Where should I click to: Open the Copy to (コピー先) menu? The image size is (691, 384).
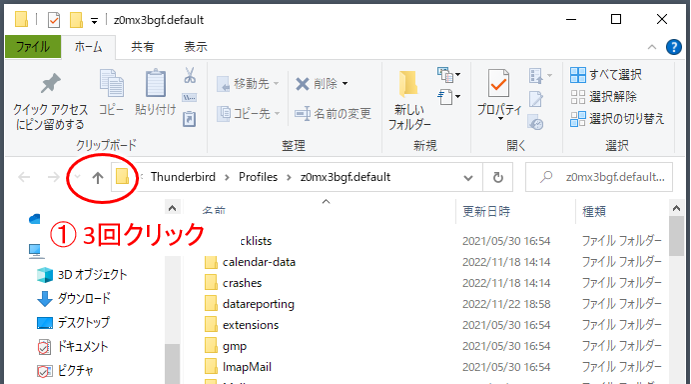[248, 113]
